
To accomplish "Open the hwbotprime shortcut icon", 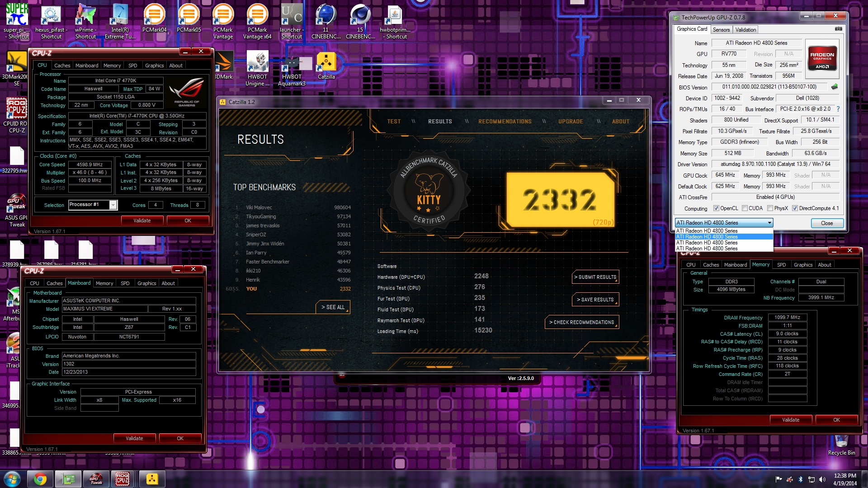I will tap(395, 21).
